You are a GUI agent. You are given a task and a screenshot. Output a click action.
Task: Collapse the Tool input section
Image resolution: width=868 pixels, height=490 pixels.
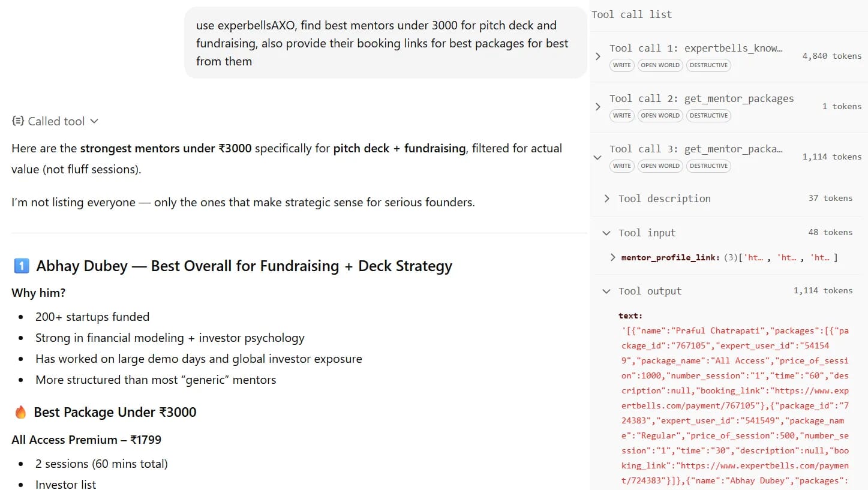[606, 233]
